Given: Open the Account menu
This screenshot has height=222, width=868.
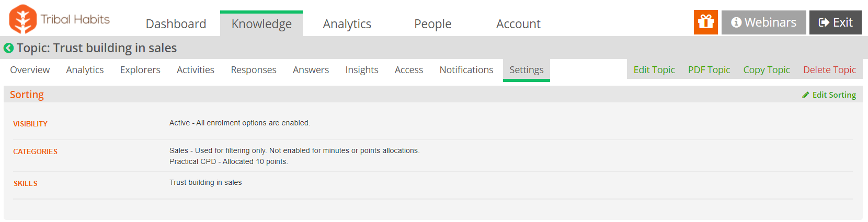Looking at the screenshot, I should pyautogui.click(x=518, y=24).
